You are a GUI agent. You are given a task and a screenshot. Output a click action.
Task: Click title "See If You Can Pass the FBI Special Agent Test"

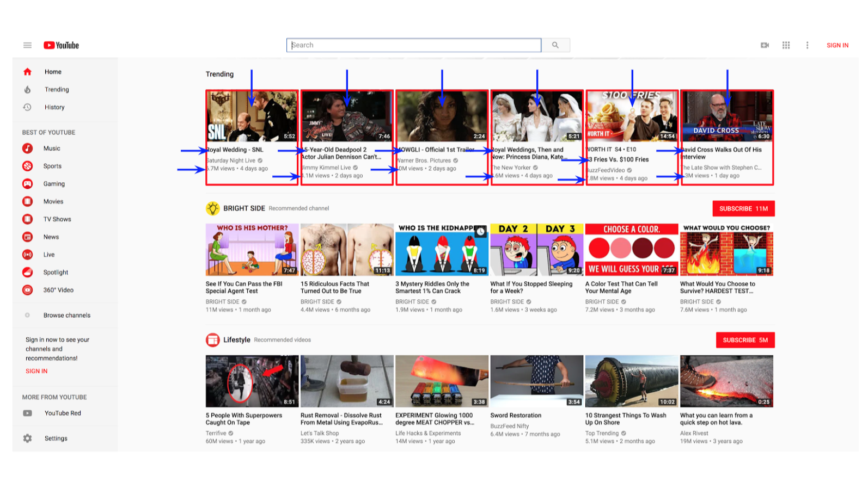tap(244, 287)
